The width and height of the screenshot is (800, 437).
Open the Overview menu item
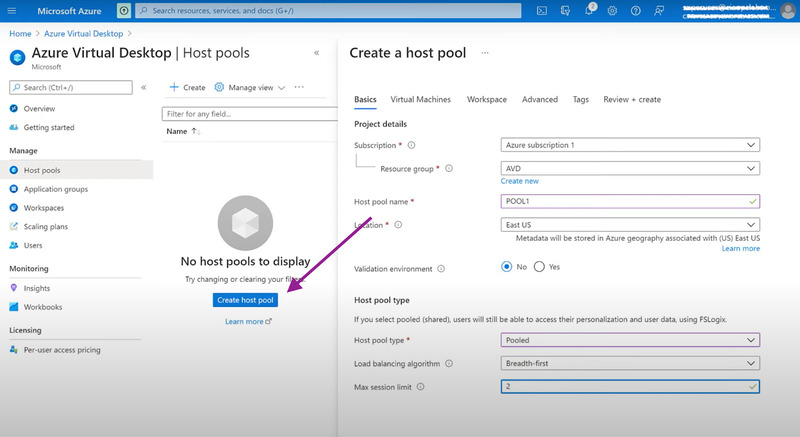pos(39,109)
